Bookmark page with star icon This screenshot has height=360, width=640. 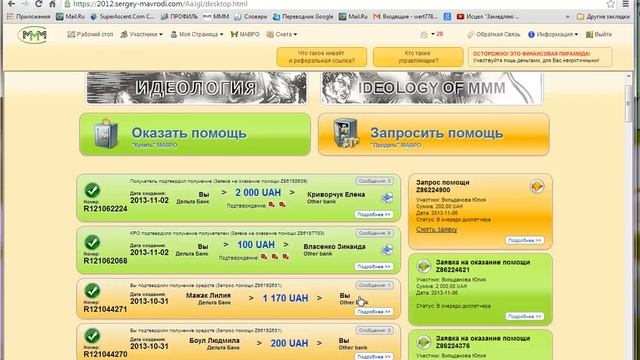coord(610,4)
